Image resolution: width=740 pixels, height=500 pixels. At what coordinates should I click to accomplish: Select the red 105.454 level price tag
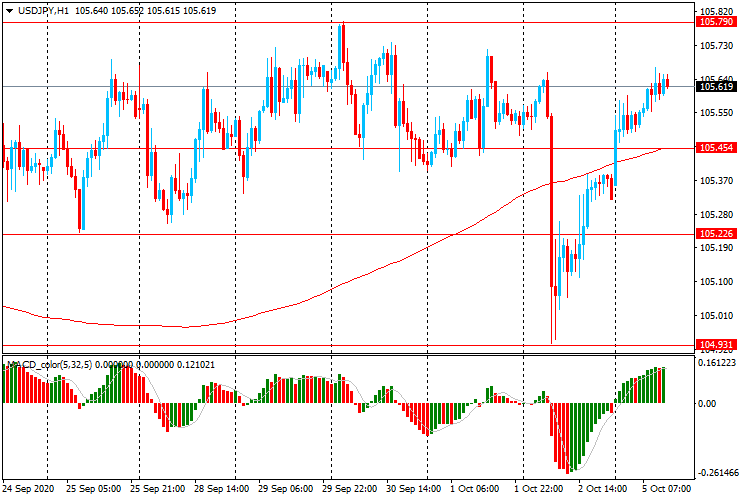coord(716,148)
